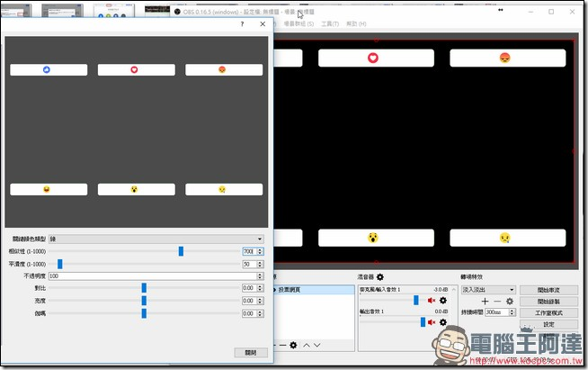
Task: Open source properties gear in sources list
Action: 293,345
